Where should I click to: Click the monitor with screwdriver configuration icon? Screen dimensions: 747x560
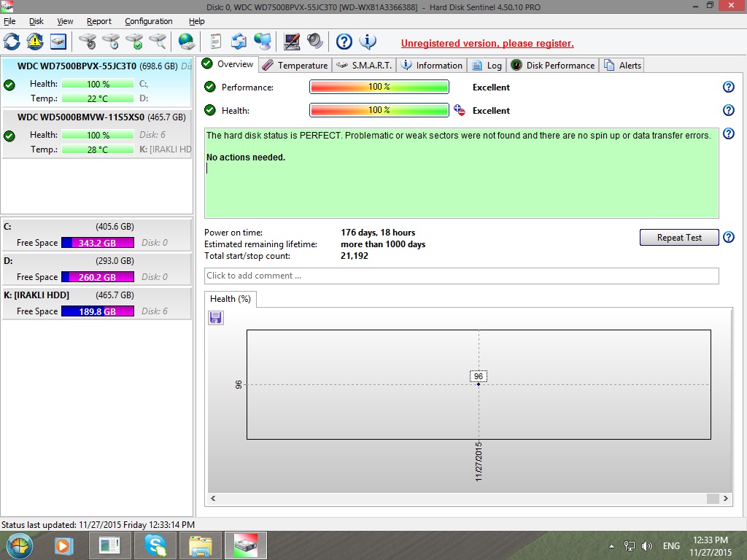tap(292, 42)
